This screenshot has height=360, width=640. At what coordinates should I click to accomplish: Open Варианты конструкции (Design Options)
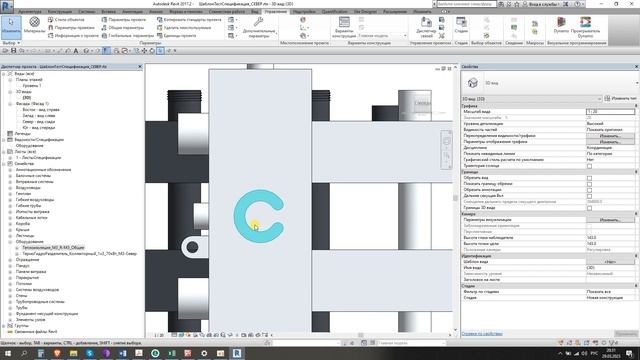click(344, 27)
